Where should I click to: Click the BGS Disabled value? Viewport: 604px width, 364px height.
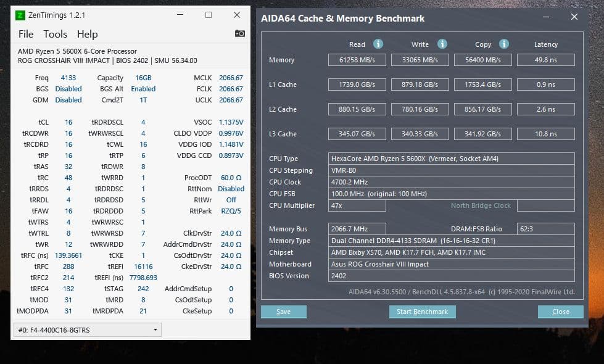click(68, 89)
